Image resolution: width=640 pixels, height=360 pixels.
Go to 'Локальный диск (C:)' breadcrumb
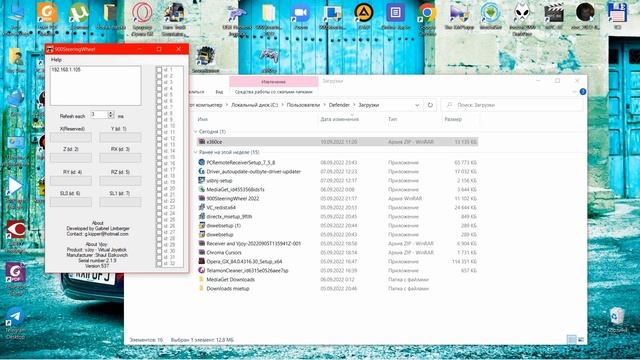[254, 105]
